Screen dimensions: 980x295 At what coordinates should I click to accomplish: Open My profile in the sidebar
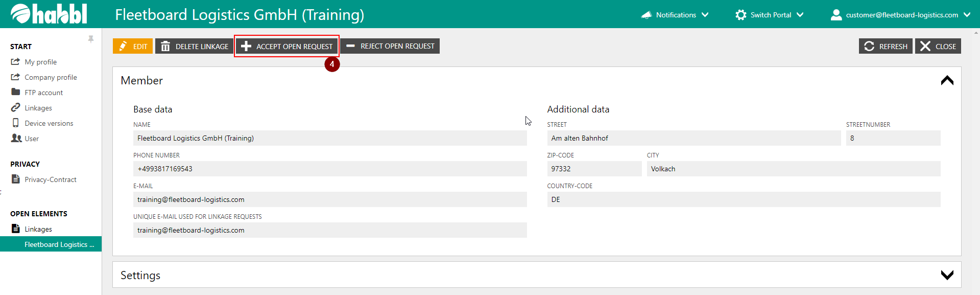point(41,62)
